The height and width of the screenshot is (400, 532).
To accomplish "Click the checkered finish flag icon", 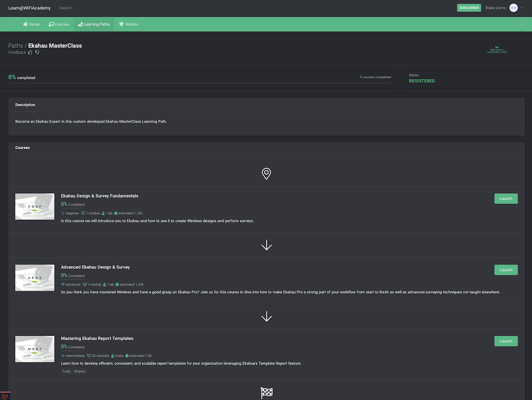I will click(x=266, y=392).
